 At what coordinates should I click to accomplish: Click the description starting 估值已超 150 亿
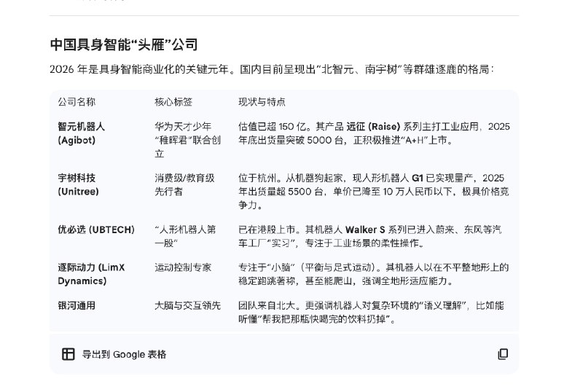374,133
